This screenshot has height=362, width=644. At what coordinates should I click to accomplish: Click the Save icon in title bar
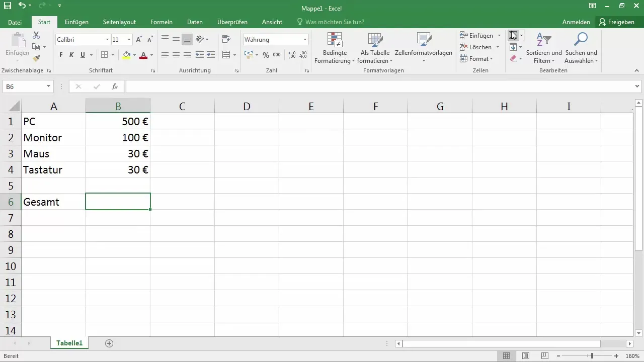[8, 6]
